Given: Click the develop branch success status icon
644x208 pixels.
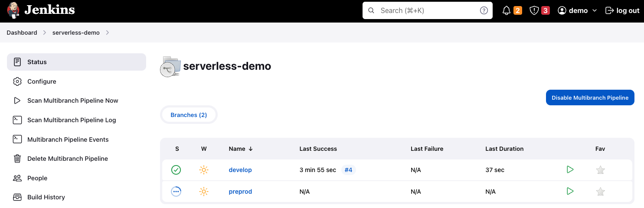Looking at the screenshot, I should click(176, 170).
